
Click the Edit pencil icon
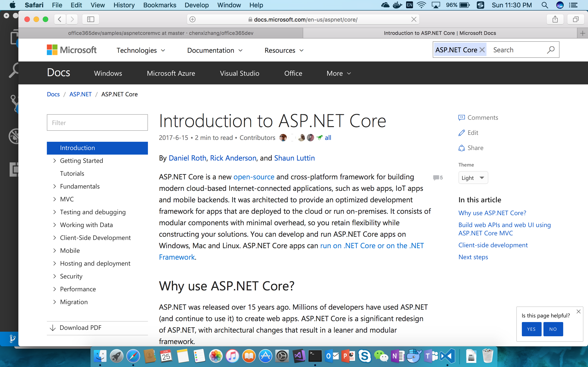tap(461, 133)
